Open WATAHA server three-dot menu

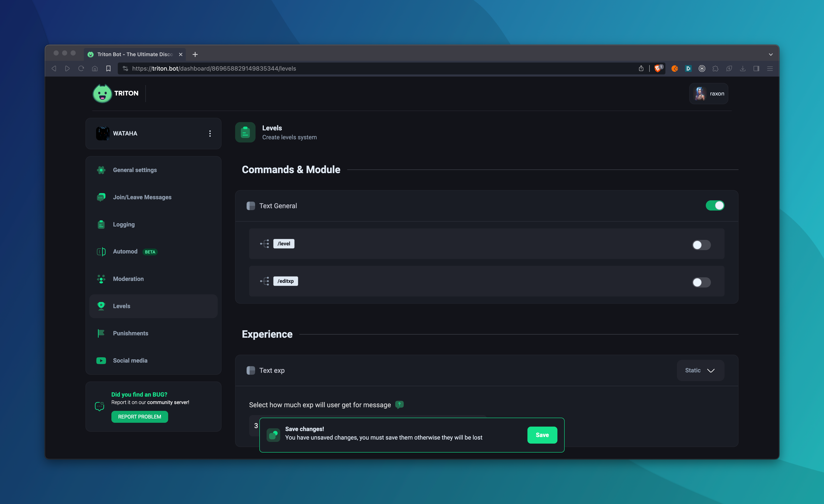pos(210,133)
